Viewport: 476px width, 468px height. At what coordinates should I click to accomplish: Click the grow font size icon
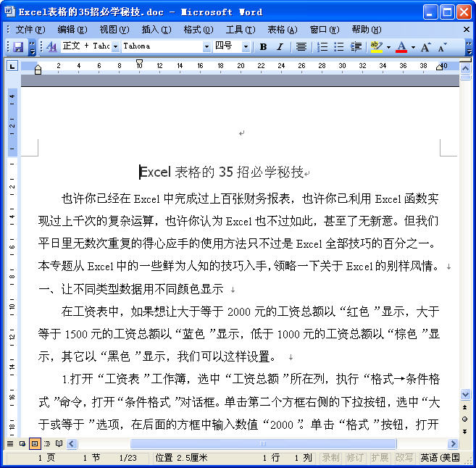tap(425, 46)
